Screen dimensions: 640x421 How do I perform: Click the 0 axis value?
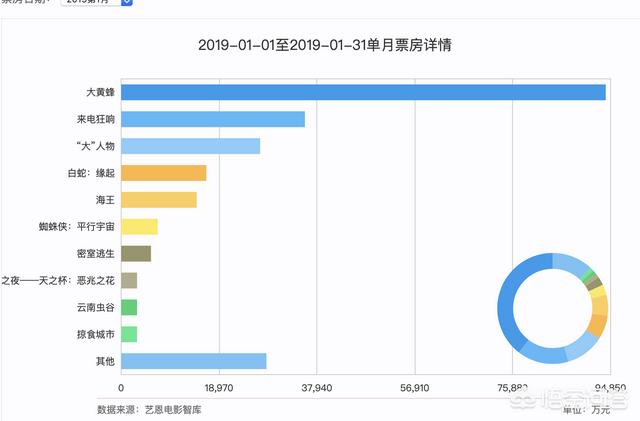(x=121, y=388)
